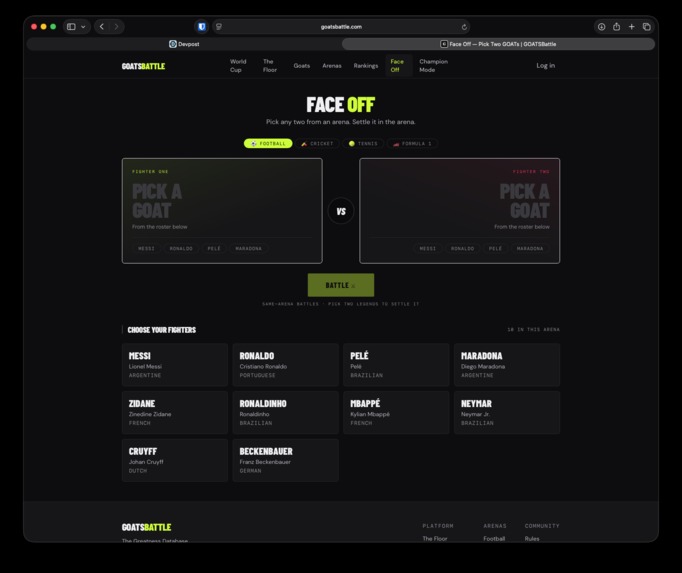Pick Pelé chip in Fighter One card
Screen dimensions: 682x573
tap(214, 248)
